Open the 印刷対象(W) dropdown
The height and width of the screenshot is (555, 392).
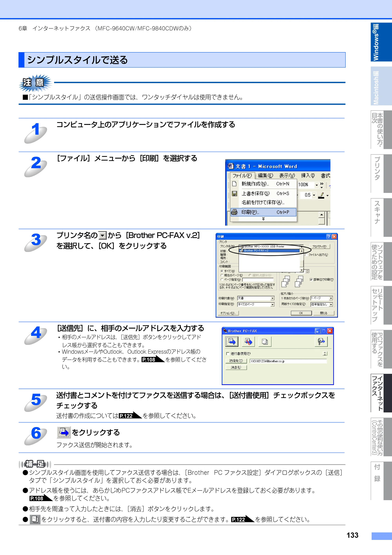272,298
